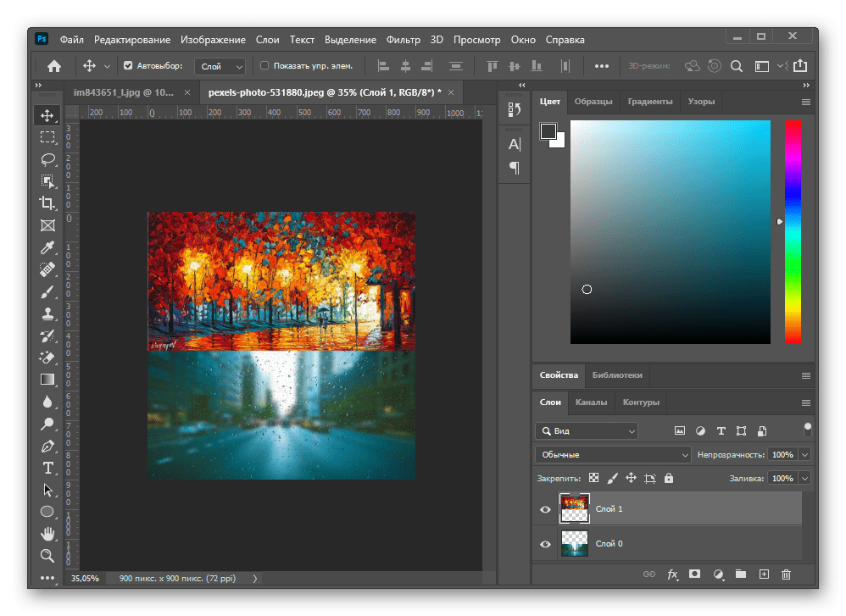Select the Pen tool
Viewport: 846px width, 616px height.
coord(47,446)
